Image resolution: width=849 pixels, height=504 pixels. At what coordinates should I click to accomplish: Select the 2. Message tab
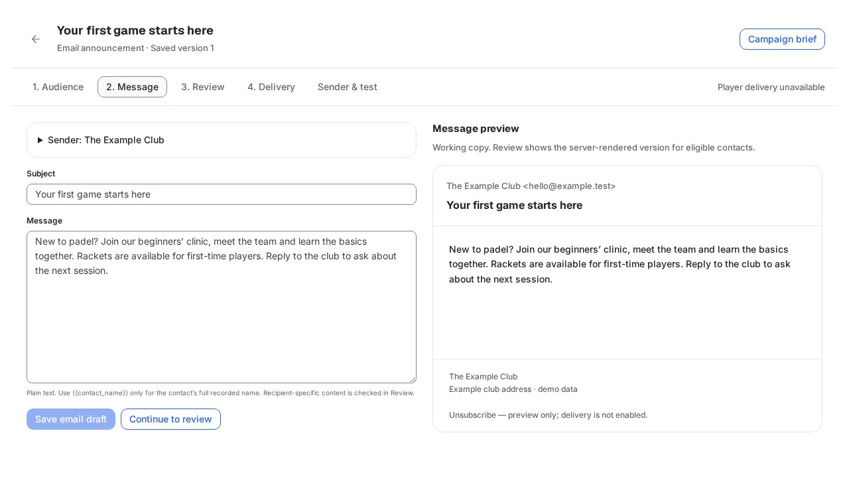(x=132, y=87)
